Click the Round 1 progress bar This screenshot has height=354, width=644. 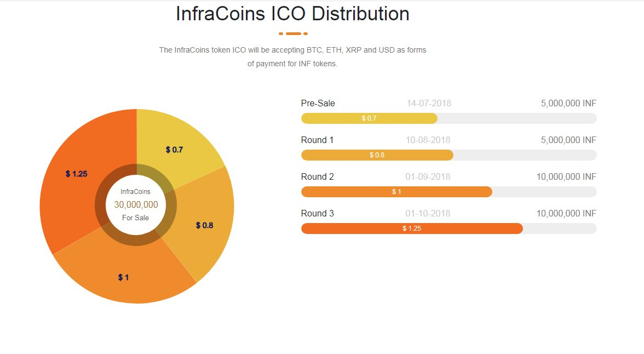pos(377,155)
